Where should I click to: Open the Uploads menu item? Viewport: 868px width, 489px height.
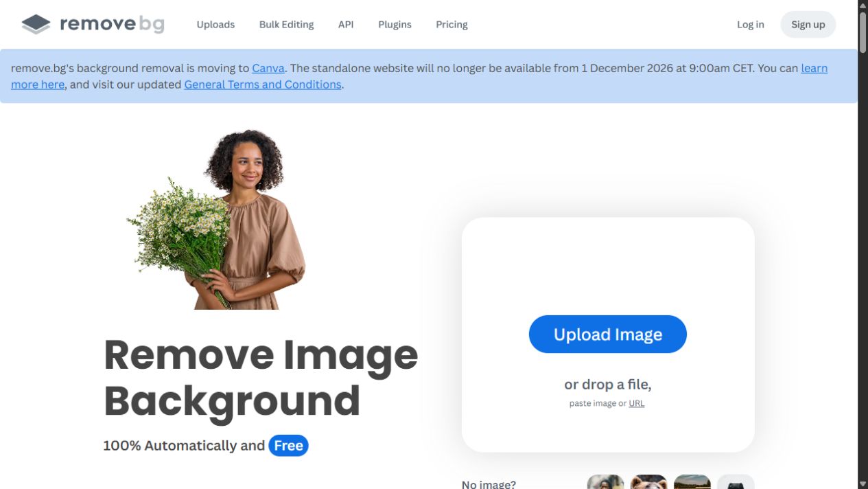pos(215,25)
